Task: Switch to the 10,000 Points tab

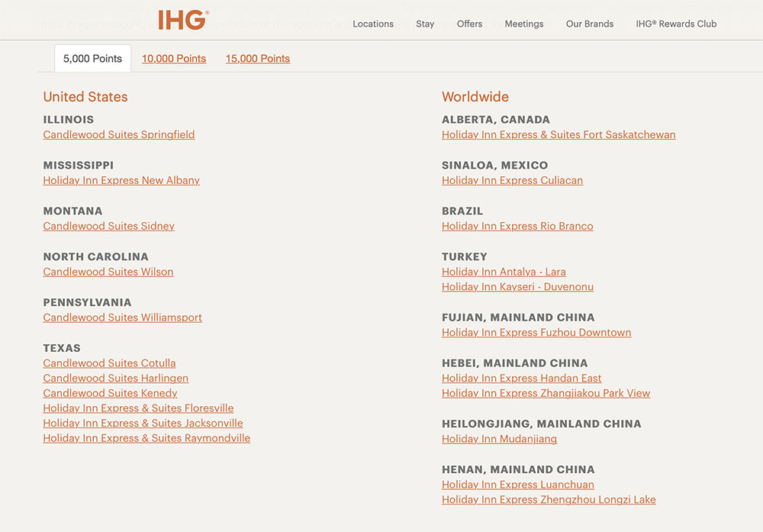Action: 174,59
